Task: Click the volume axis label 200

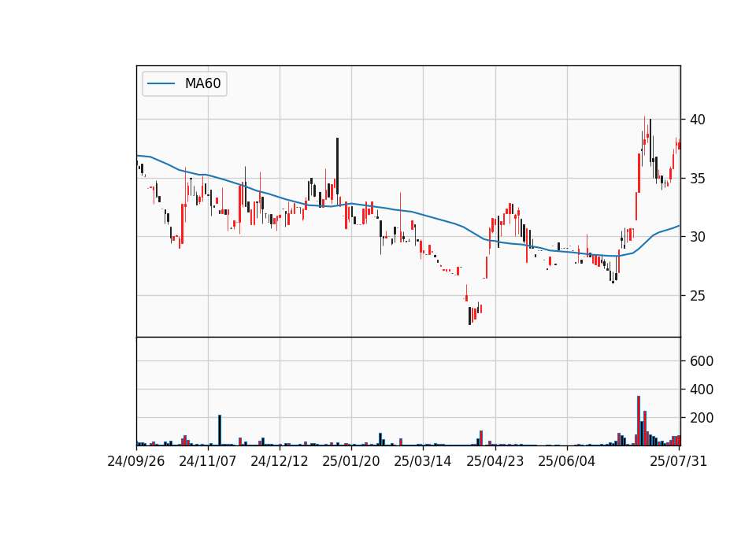Action: (x=702, y=418)
